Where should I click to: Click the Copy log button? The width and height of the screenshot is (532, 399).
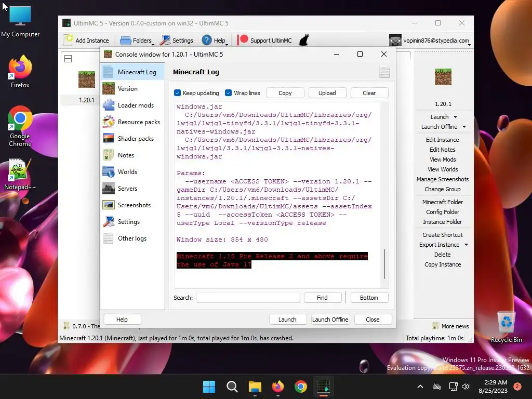click(285, 93)
